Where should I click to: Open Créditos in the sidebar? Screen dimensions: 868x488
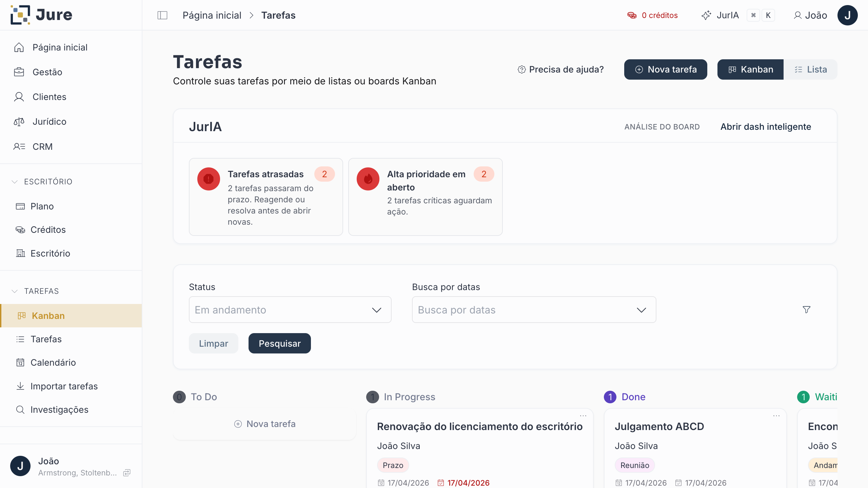71,229
